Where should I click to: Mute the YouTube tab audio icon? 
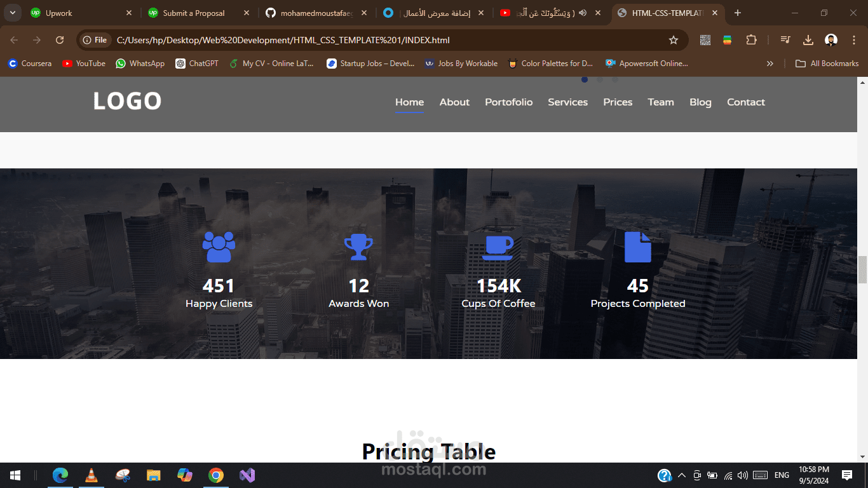582,13
